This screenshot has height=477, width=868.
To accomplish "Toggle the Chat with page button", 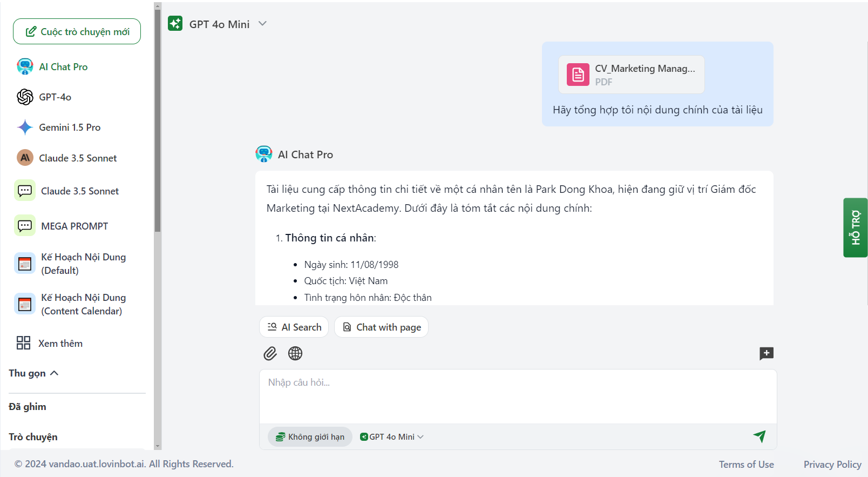I will [x=381, y=327].
